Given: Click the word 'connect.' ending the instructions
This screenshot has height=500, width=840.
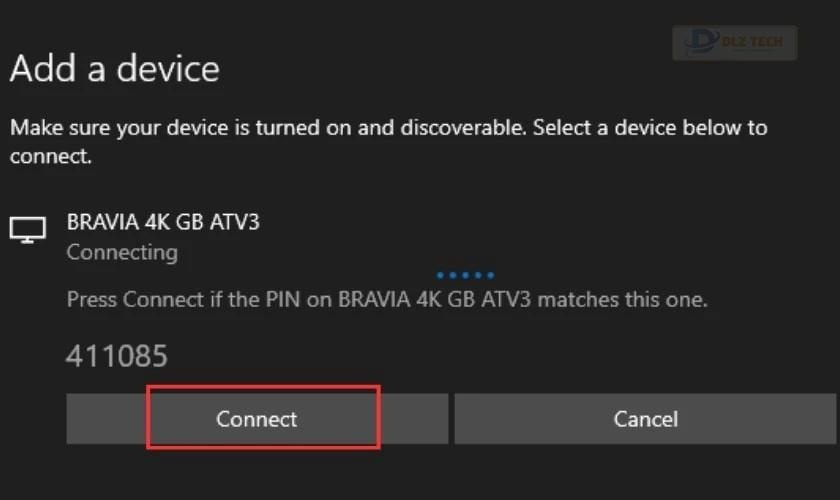Looking at the screenshot, I should pyautogui.click(x=51, y=156).
